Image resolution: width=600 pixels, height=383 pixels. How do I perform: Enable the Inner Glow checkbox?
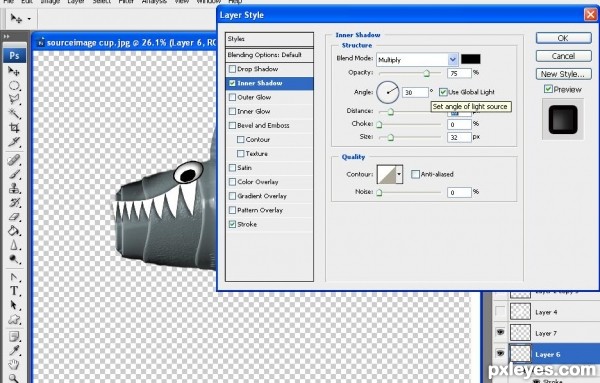click(x=232, y=111)
